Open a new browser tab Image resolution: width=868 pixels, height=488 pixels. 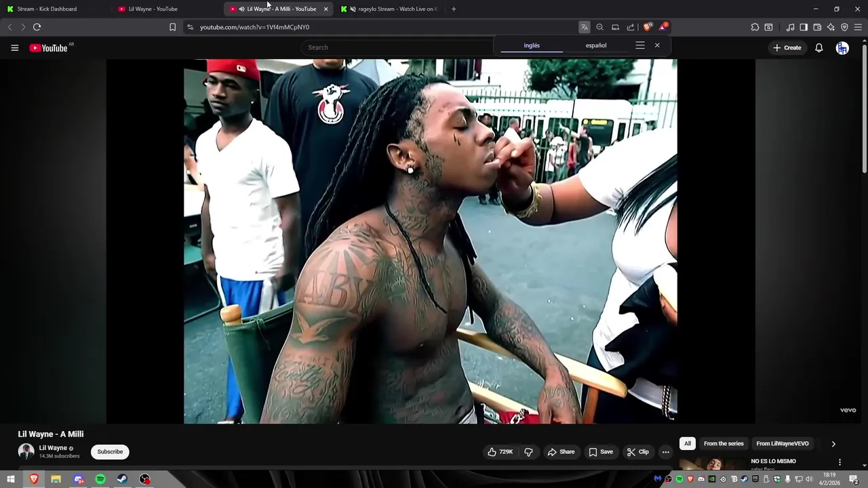pos(454,9)
